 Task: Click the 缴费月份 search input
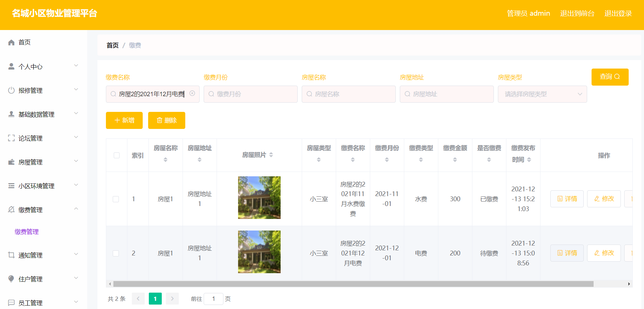pos(251,94)
